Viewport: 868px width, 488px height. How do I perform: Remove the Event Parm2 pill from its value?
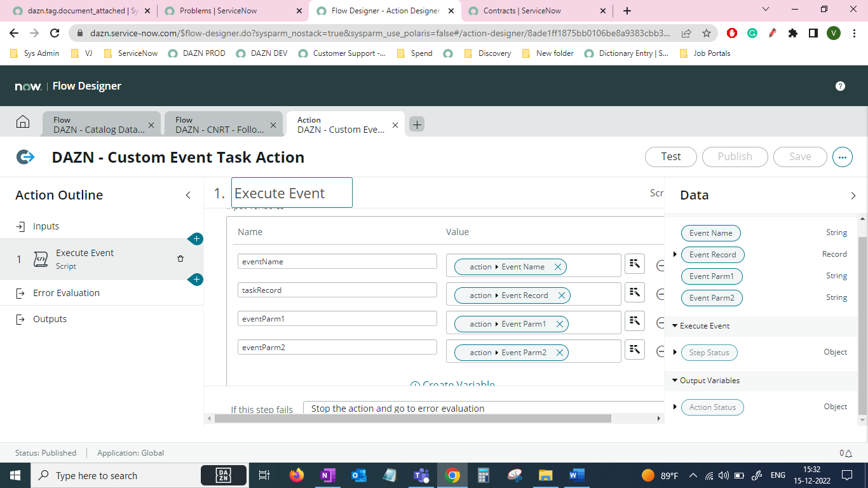point(560,353)
